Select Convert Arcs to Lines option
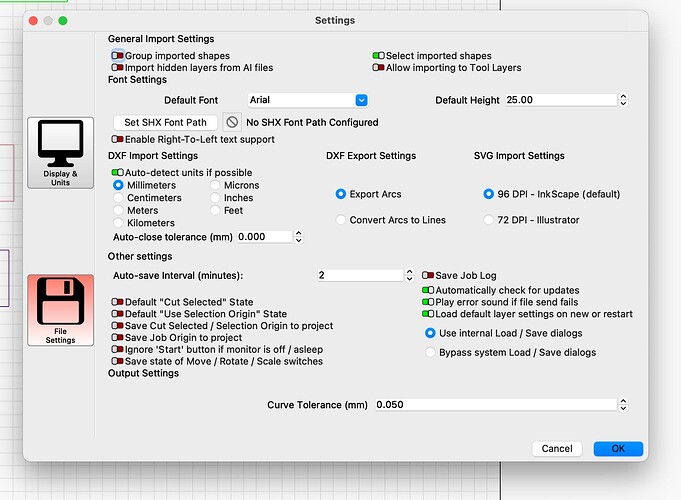Viewport: 681px width, 500px height. pos(341,220)
